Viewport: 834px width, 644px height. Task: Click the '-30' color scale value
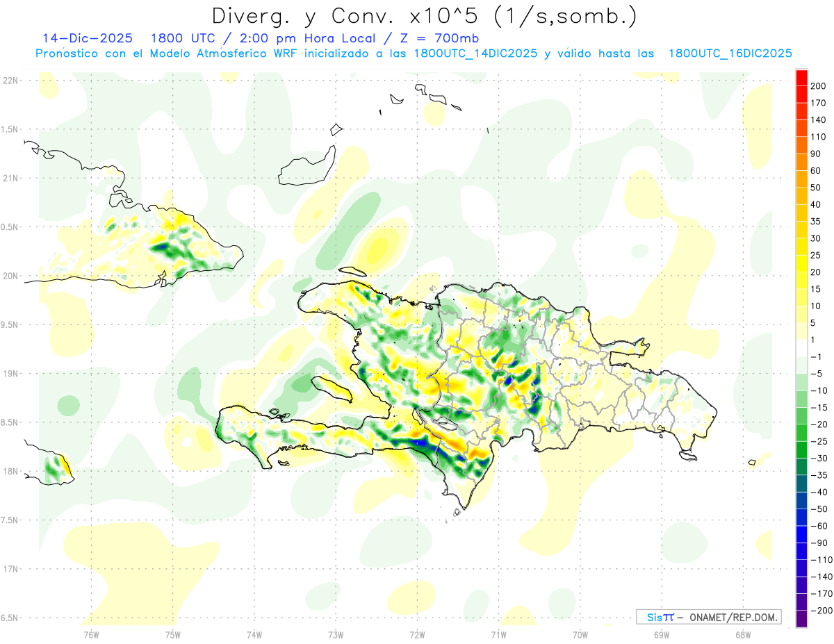[x=819, y=458]
